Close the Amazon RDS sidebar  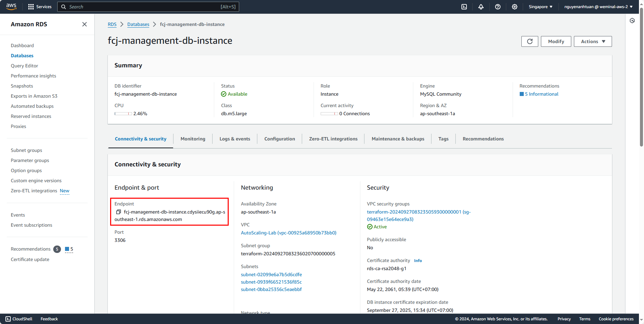[84, 24]
